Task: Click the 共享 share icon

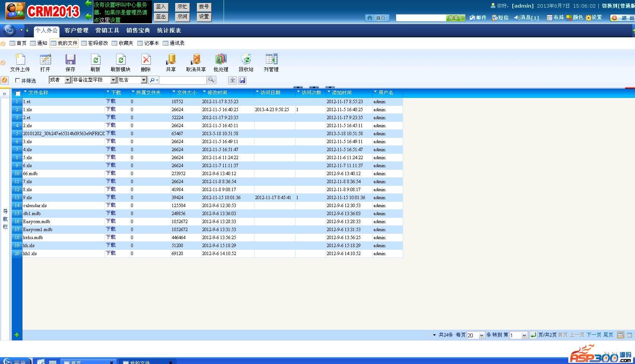Action: pos(171,60)
